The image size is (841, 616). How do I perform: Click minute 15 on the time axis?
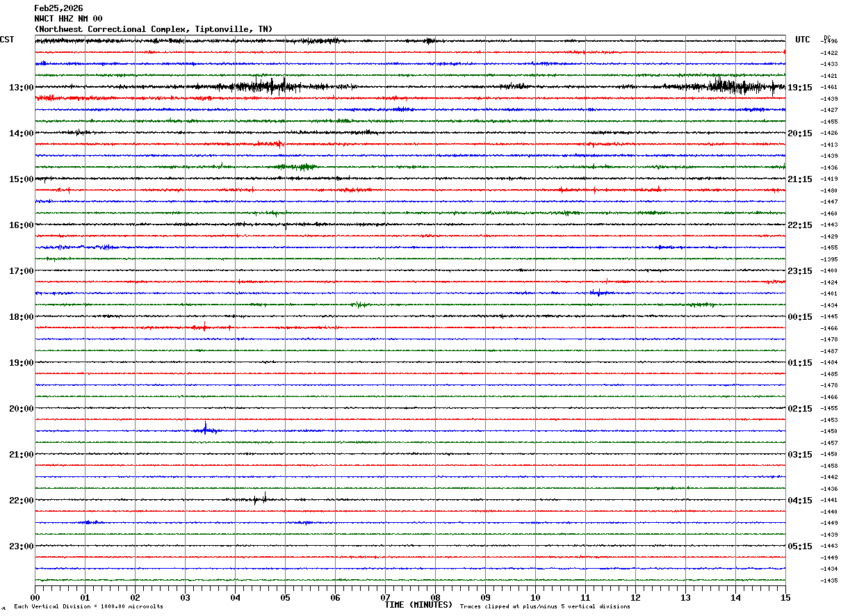(x=785, y=597)
